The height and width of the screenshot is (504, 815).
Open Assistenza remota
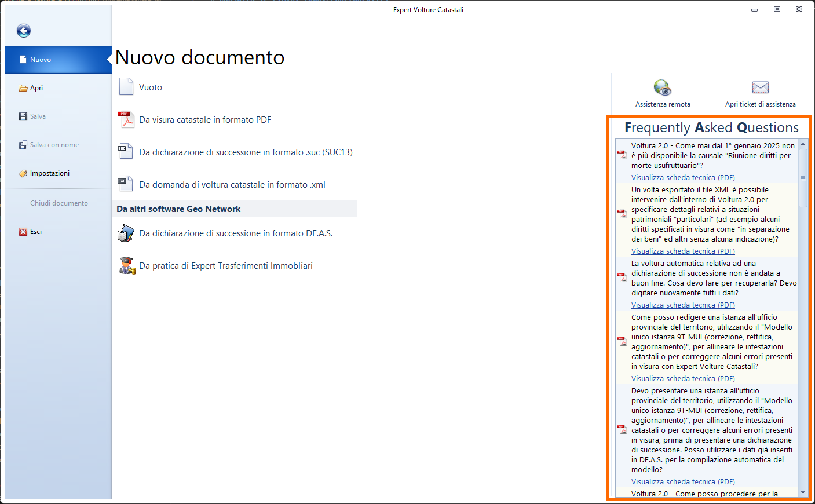pyautogui.click(x=663, y=94)
